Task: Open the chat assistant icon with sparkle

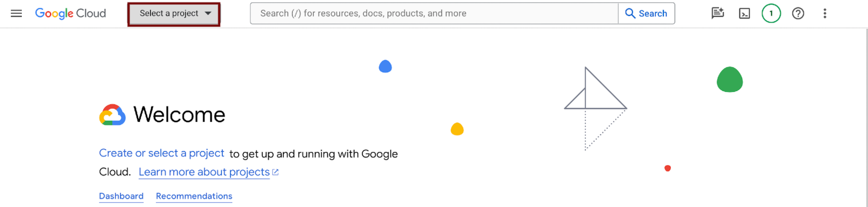Action: click(x=717, y=13)
